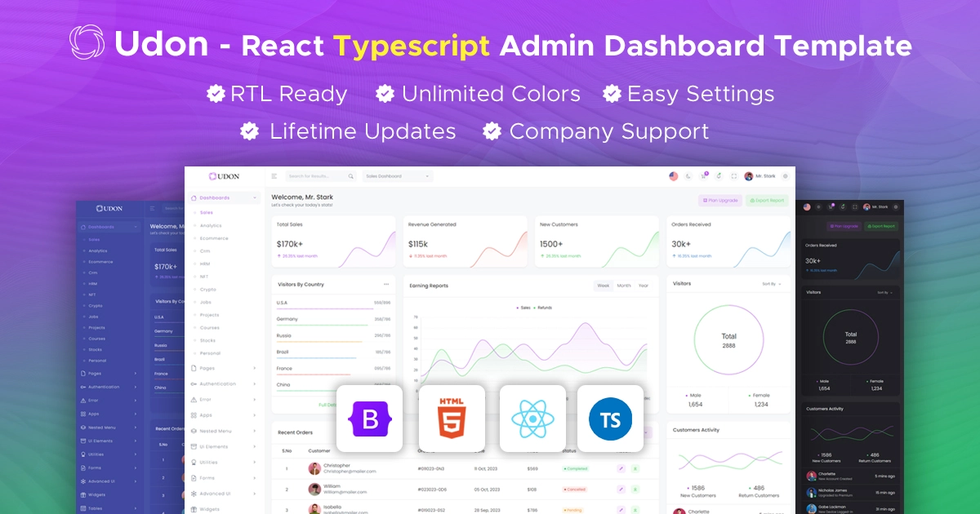Click the React logo tile
980x514 pixels.
click(532, 419)
